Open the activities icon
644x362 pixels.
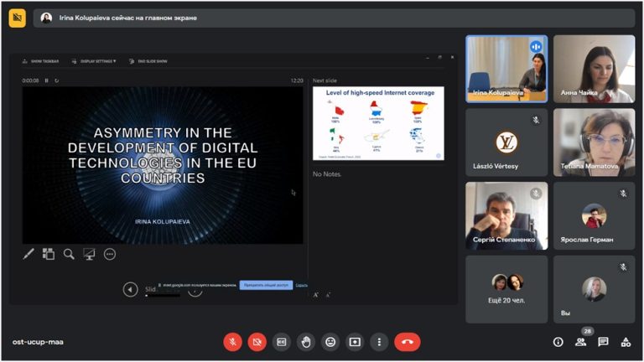(626, 342)
